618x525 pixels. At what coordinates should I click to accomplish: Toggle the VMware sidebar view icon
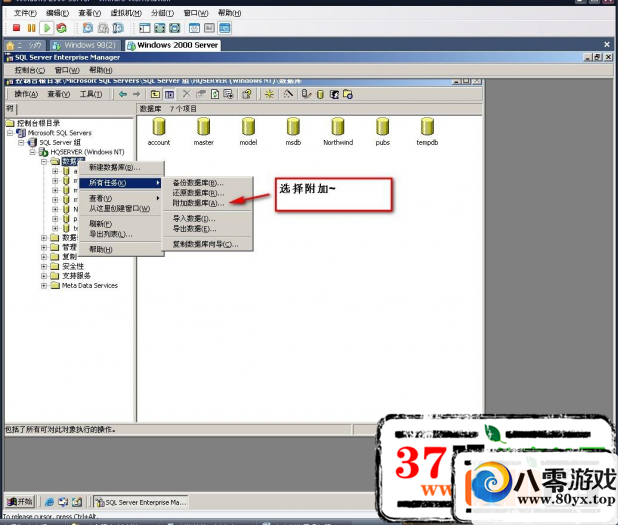coord(145,28)
